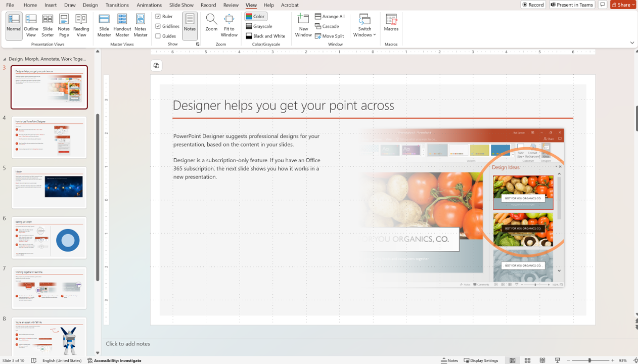
Task: Select slide 5 Morph thumbnail
Action: click(49, 188)
